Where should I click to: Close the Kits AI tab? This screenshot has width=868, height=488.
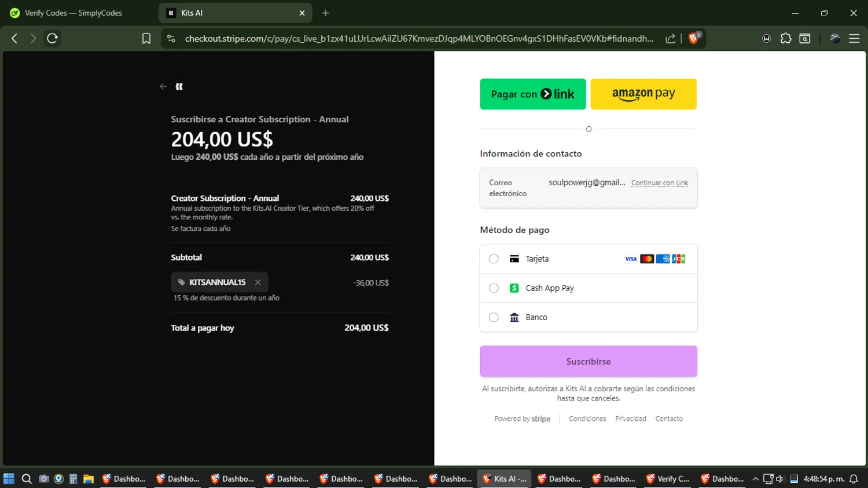point(302,13)
